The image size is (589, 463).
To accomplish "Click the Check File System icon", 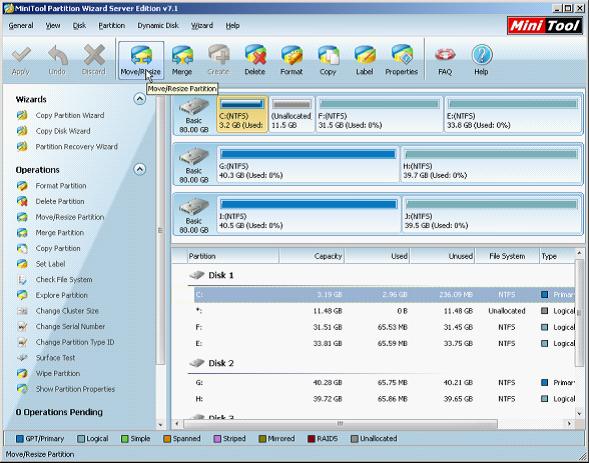I will (x=22, y=280).
